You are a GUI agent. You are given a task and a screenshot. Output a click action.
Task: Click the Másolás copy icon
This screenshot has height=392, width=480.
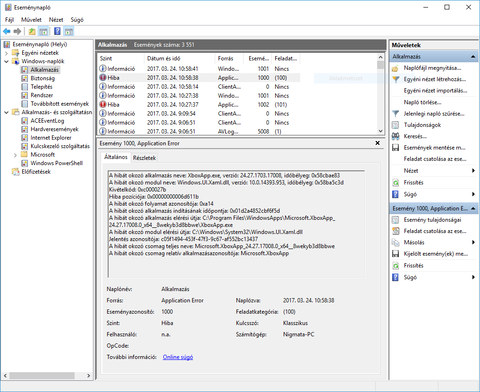point(395,242)
